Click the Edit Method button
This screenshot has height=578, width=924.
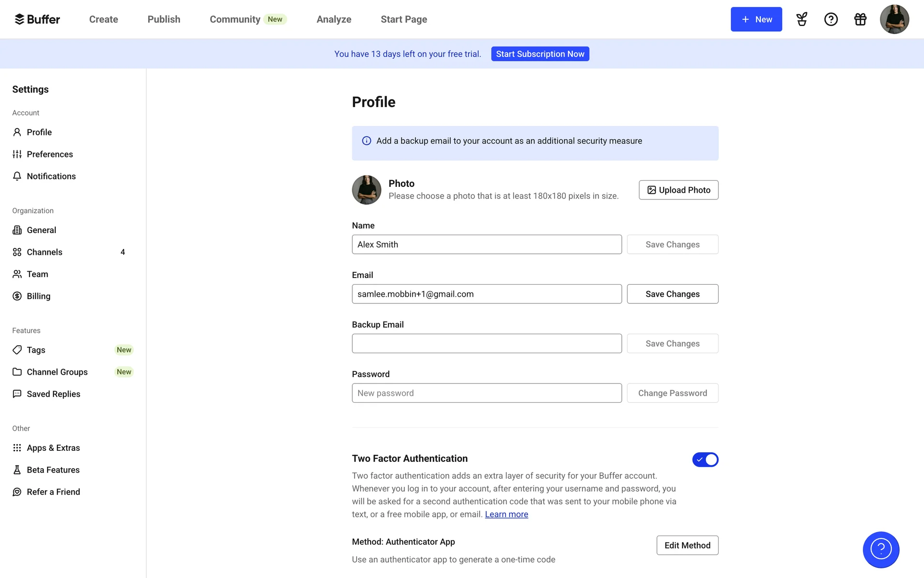tap(687, 545)
